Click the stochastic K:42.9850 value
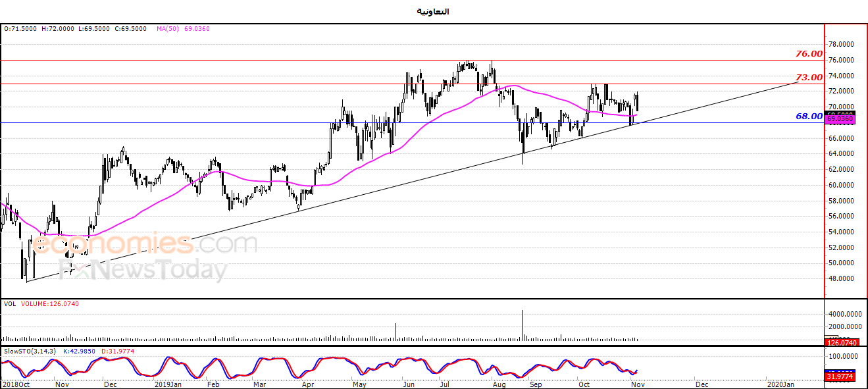The height and width of the screenshot is (389, 868). (80, 350)
